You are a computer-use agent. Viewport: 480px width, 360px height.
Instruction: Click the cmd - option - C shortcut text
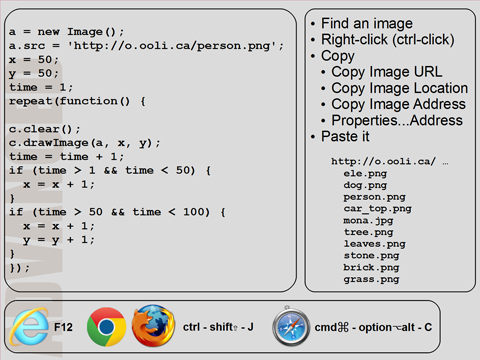click(373, 328)
